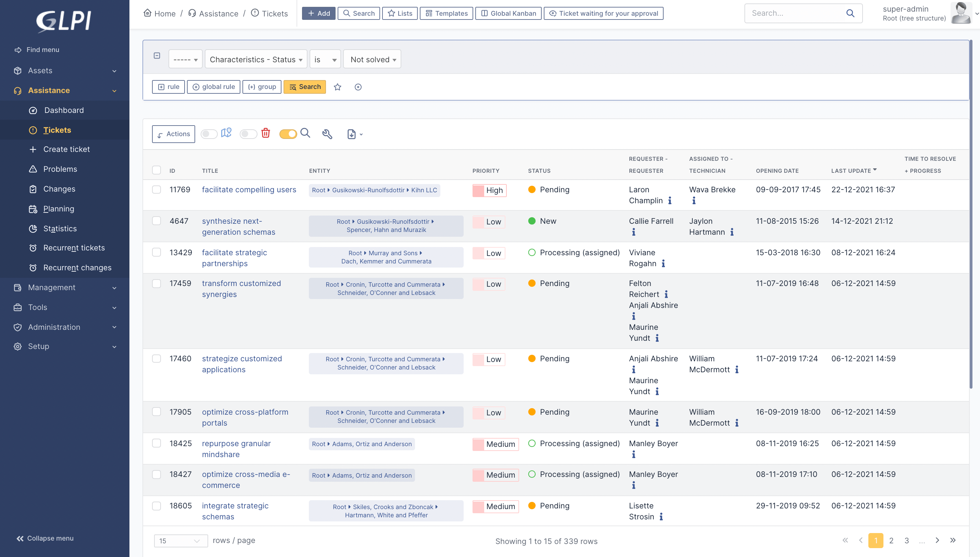
Task: Click the Search button to apply filters
Action: point(305,86)
